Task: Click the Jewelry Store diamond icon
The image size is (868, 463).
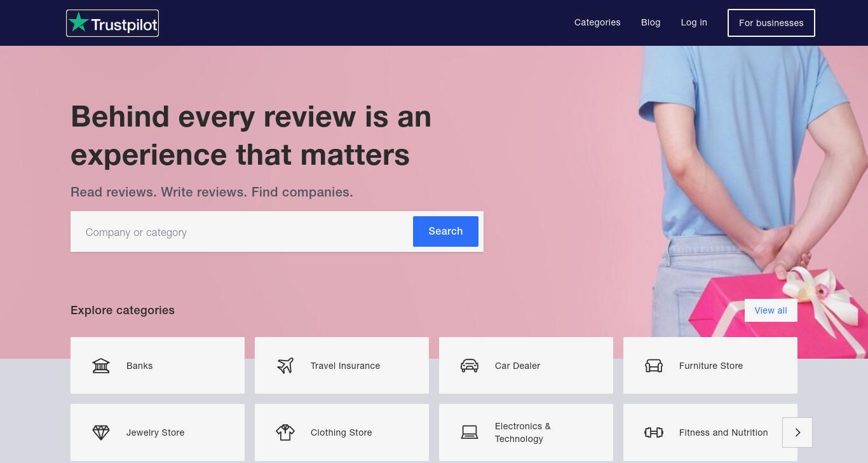Action: coord(101,432)
